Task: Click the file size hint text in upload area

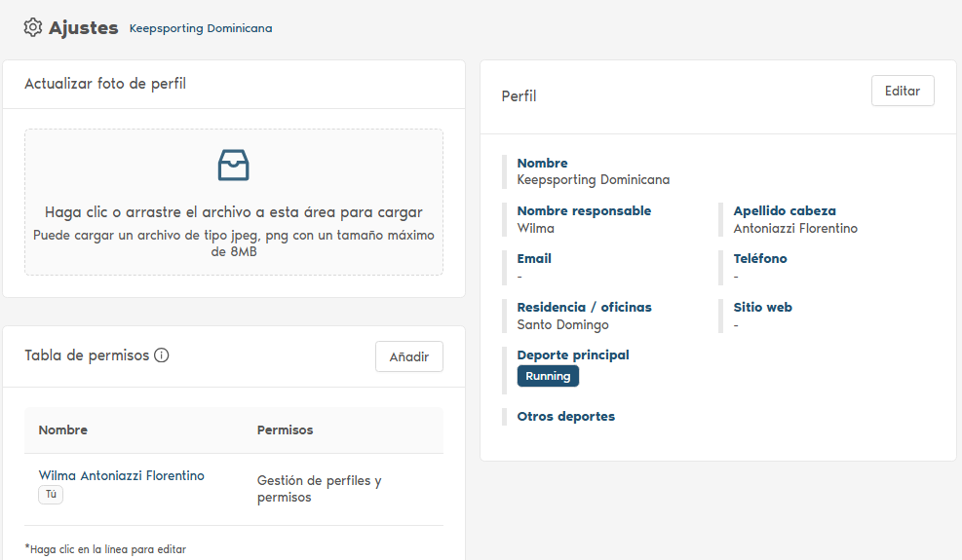Action: tap(233, 243)
